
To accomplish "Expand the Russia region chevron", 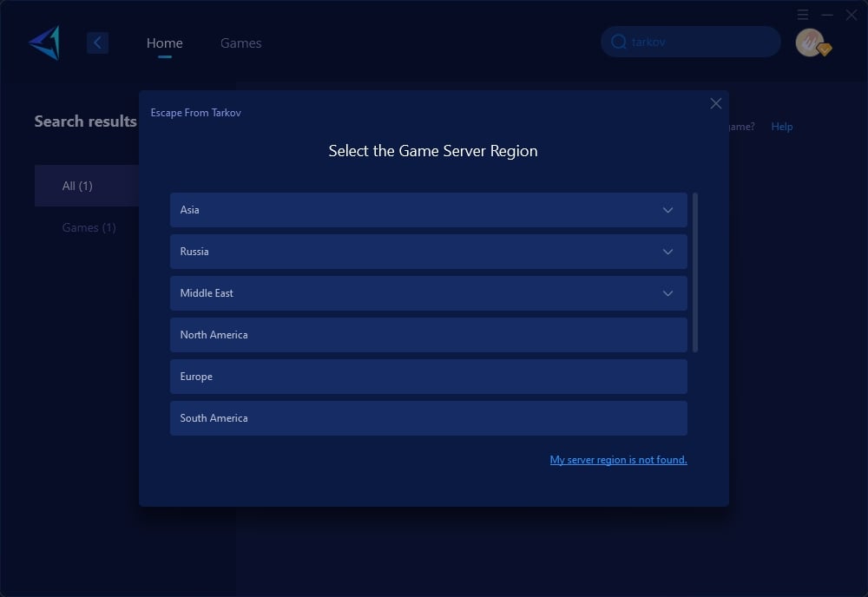I will point(667,252).
